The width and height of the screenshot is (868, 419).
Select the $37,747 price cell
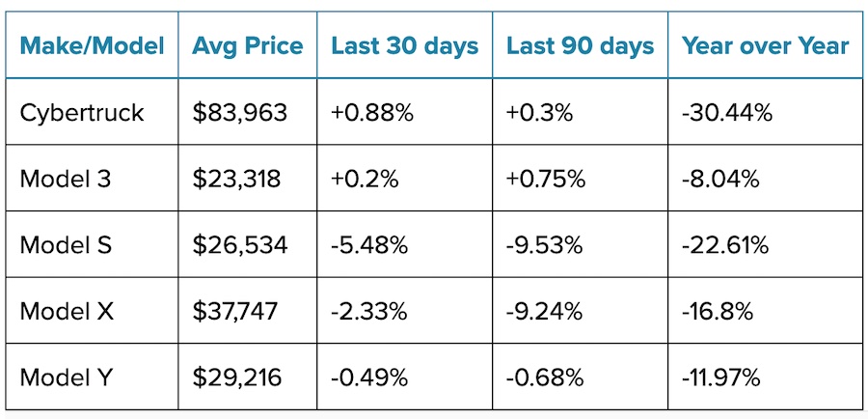pyautogui.click(x=236, y=311)
